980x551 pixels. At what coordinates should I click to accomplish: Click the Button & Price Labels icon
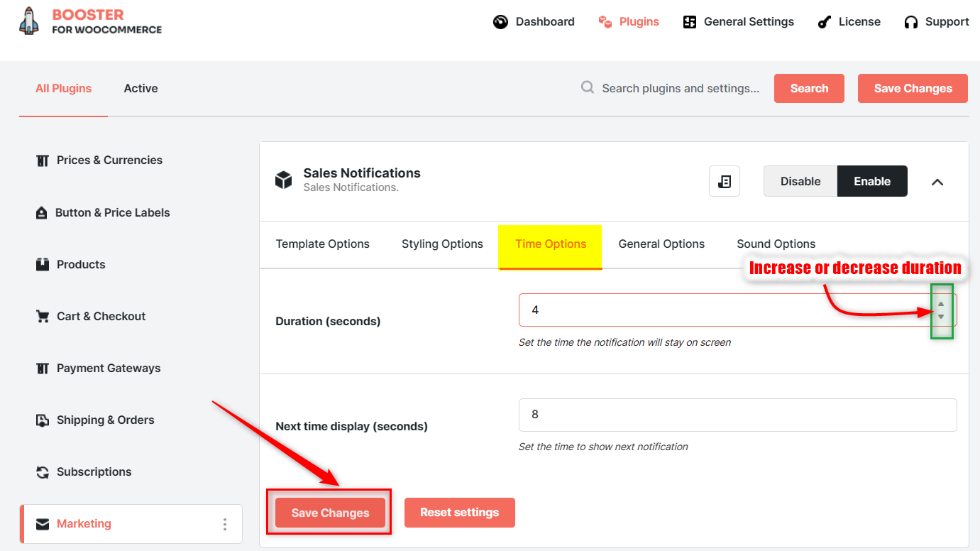point(42,213)
